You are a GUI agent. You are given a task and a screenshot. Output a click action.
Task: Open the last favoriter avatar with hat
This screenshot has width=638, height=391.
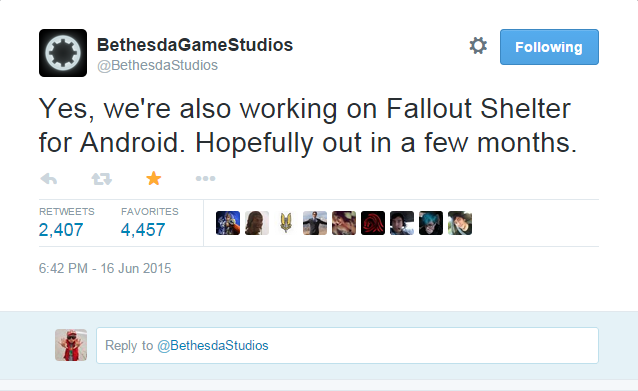[x=460, y=223]
